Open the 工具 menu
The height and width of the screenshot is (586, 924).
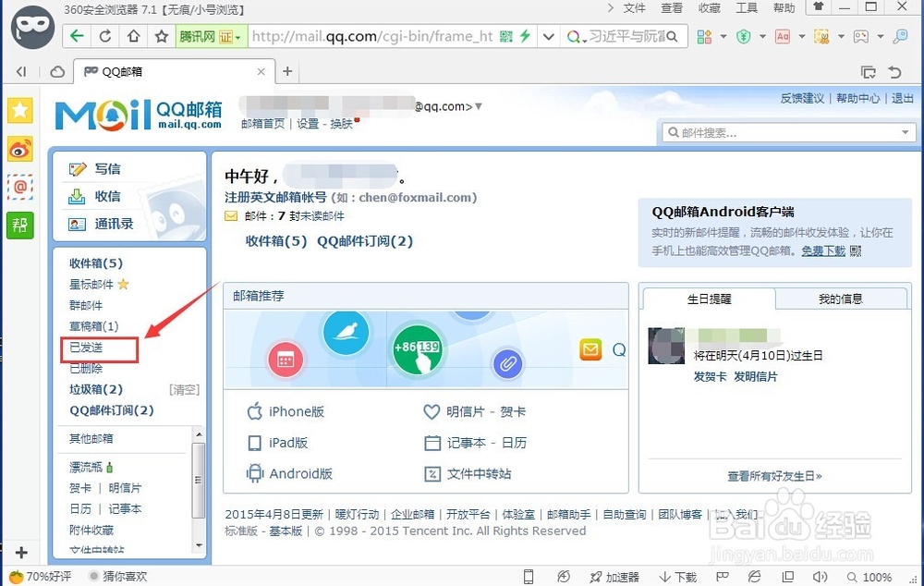click(x=747, y=7)
